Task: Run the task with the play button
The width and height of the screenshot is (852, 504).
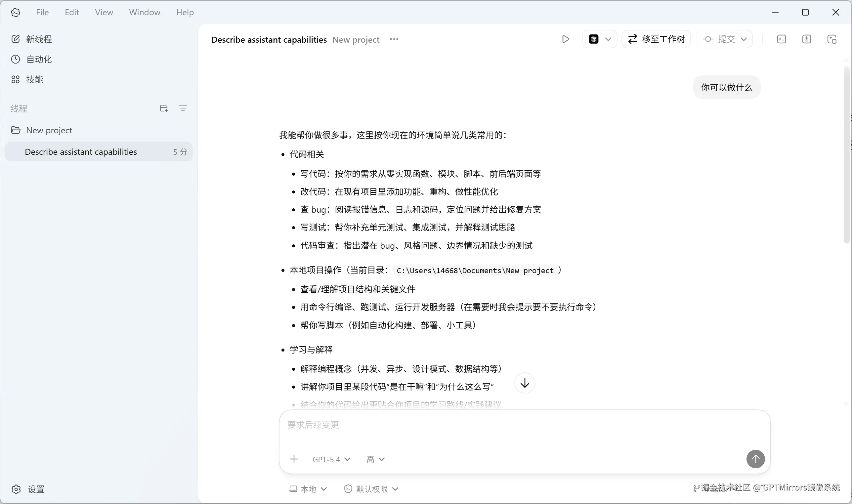Action: pyautogui.click(x=565, y=39)
